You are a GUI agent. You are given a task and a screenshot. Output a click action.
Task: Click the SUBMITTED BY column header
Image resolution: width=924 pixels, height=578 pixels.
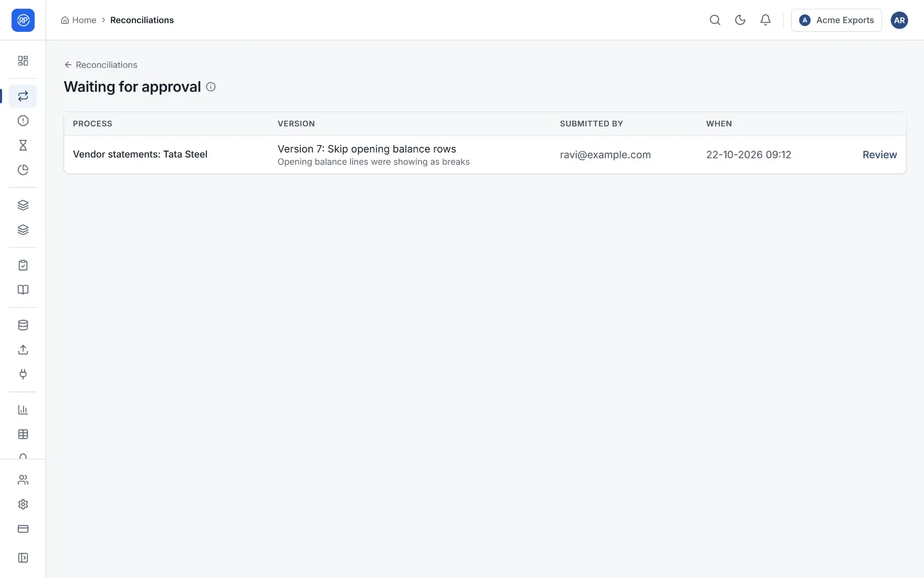click(x=591, y=124)
